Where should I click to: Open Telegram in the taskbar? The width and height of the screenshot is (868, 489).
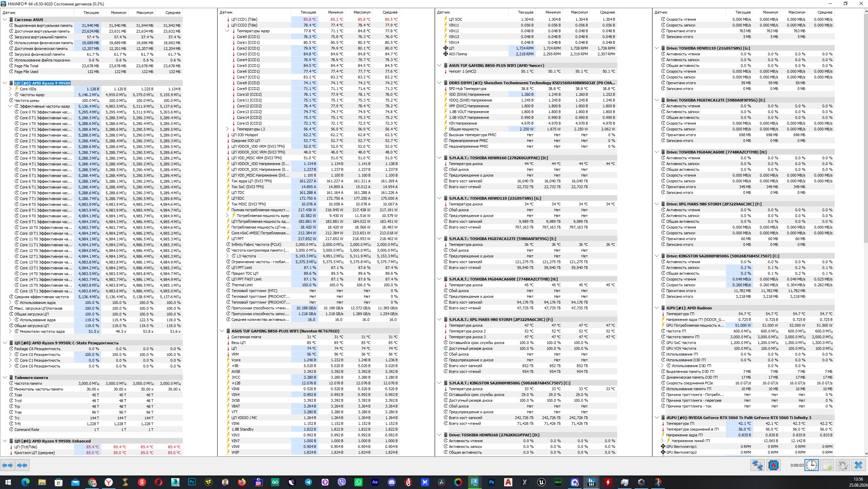pos(308,482)
